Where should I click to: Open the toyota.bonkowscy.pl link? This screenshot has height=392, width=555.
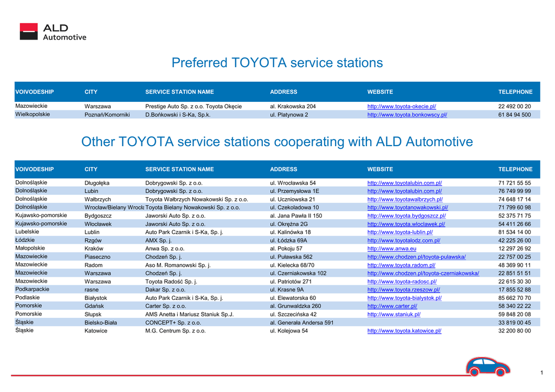click(407, 115)
